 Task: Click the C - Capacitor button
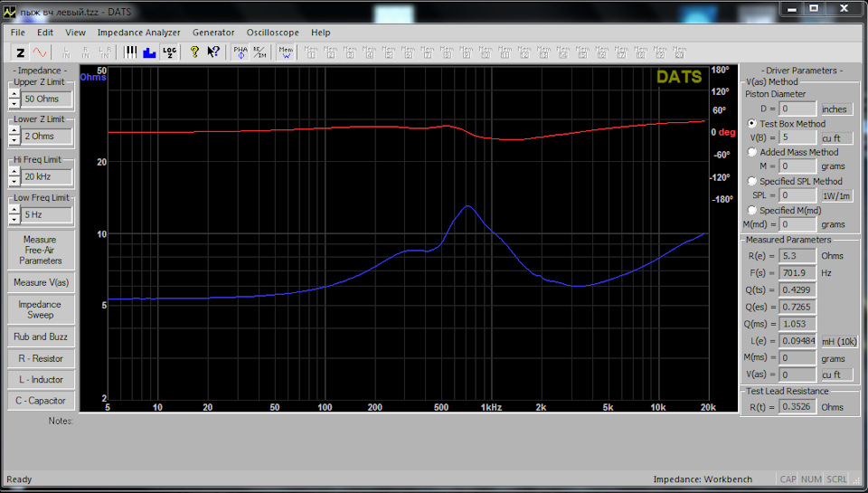click(x=41, y=401)
